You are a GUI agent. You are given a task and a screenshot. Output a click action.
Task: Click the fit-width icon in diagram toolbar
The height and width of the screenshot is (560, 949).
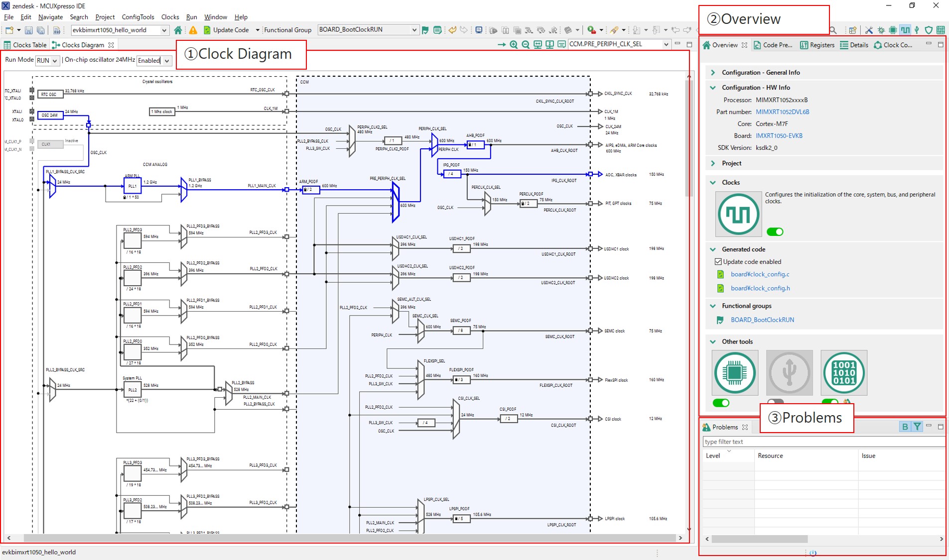click(x=538, y=45)
